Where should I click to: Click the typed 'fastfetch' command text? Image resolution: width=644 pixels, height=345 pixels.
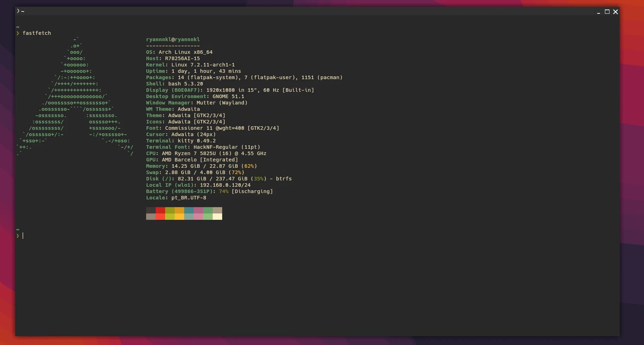(37, 33)
